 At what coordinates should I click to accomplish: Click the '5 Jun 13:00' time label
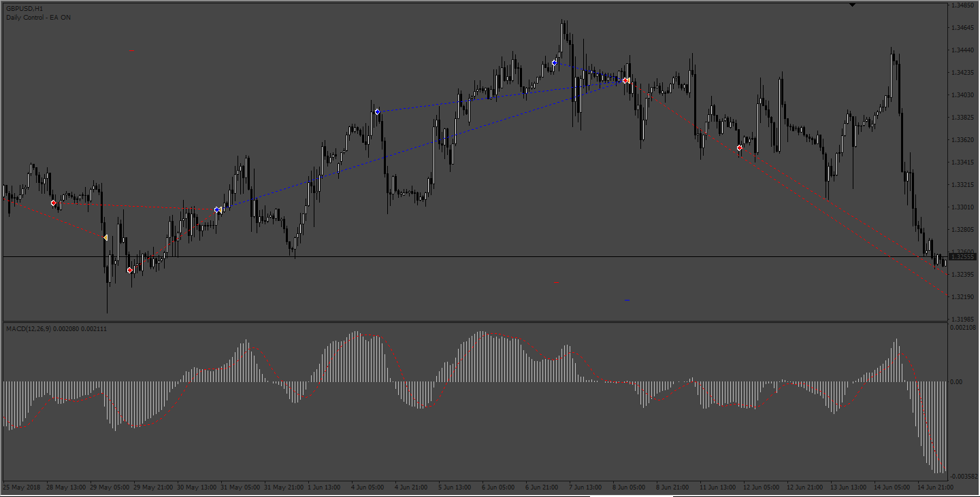click(x=455, y=487)
